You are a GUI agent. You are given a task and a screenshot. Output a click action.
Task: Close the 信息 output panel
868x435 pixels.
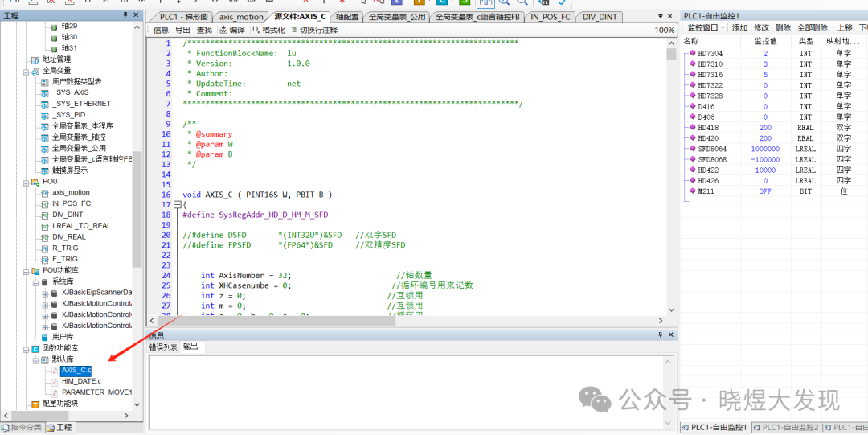(x=670, y=334)
